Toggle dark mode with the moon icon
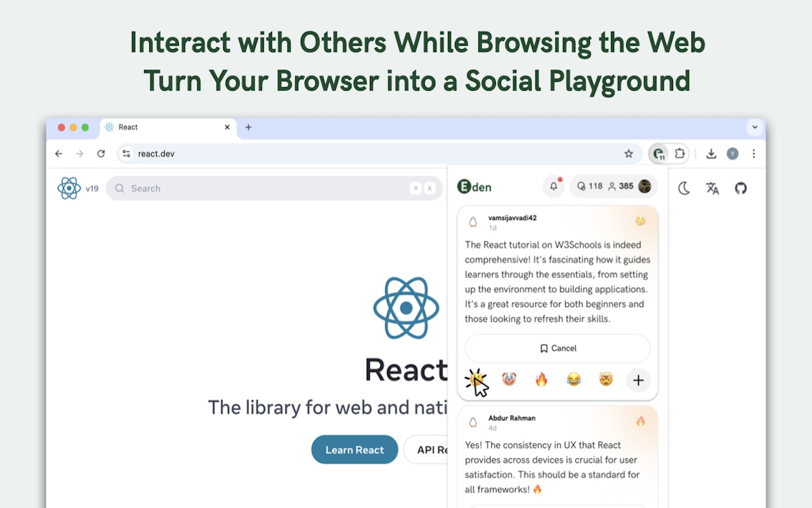 coord(683,188)
